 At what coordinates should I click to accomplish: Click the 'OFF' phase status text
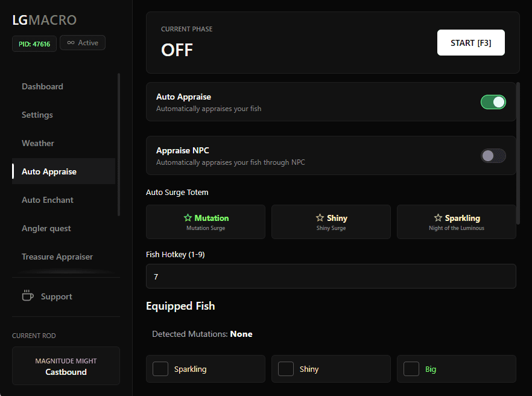pos(177,50)
